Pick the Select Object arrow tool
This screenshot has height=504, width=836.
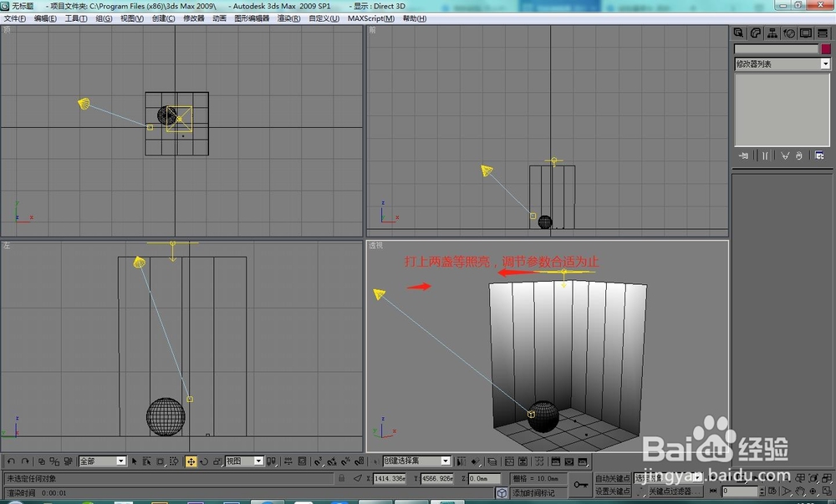point(135,461)
